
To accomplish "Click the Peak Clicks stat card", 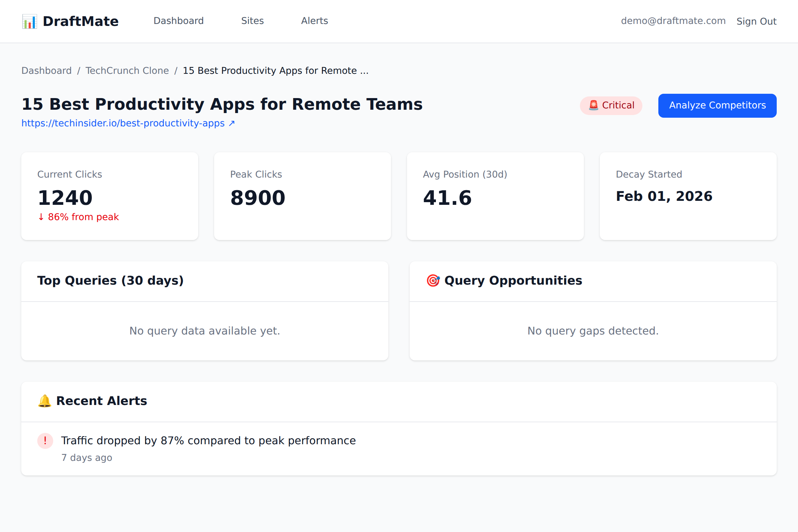I will [x=303, y=196].
